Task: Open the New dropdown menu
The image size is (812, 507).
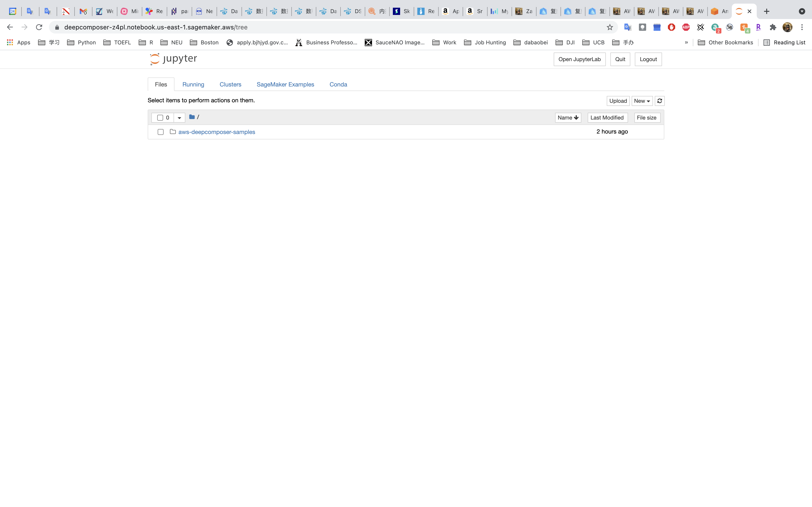Action: coord(642,101)
